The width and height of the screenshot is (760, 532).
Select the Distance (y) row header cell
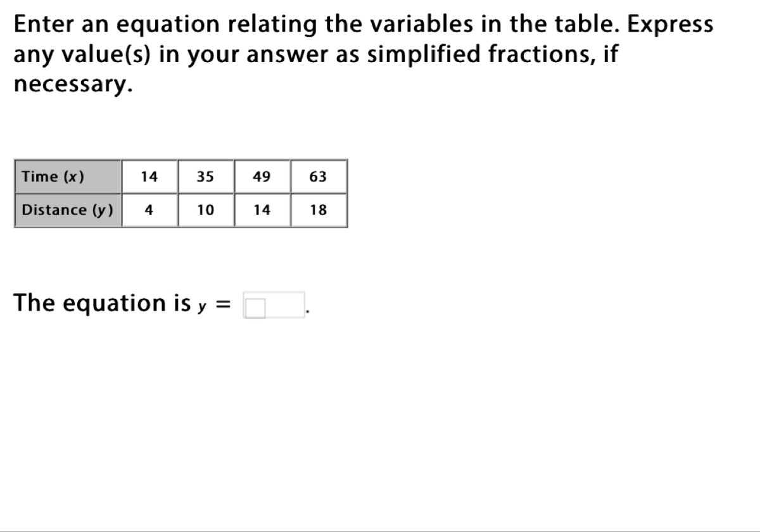[x=68, y=210]
